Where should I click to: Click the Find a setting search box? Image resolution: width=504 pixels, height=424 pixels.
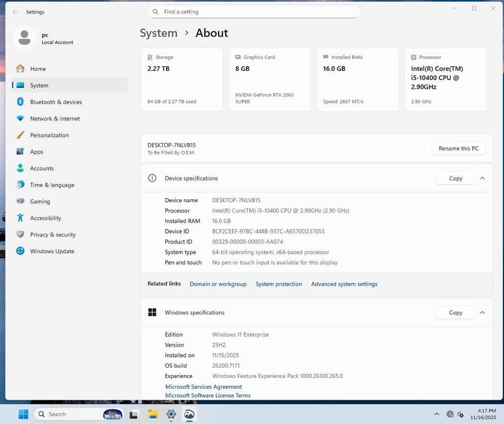pyautogui.click(x=254, y=12)
